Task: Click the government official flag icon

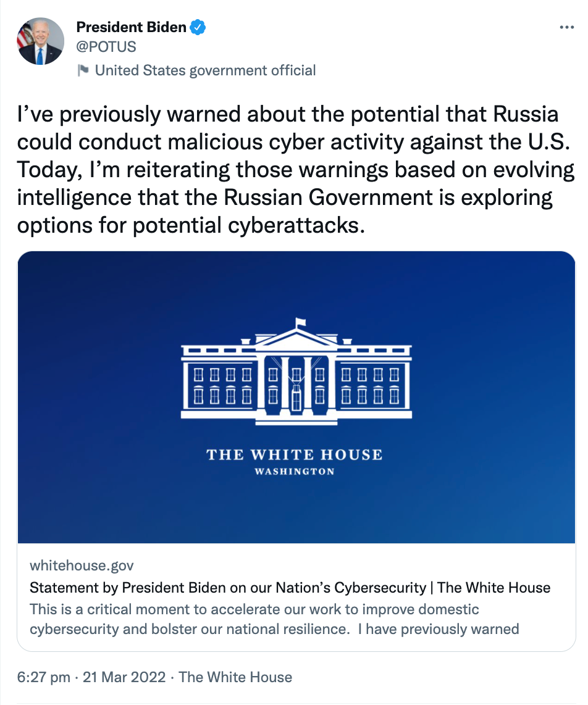Action: [83, 70]
